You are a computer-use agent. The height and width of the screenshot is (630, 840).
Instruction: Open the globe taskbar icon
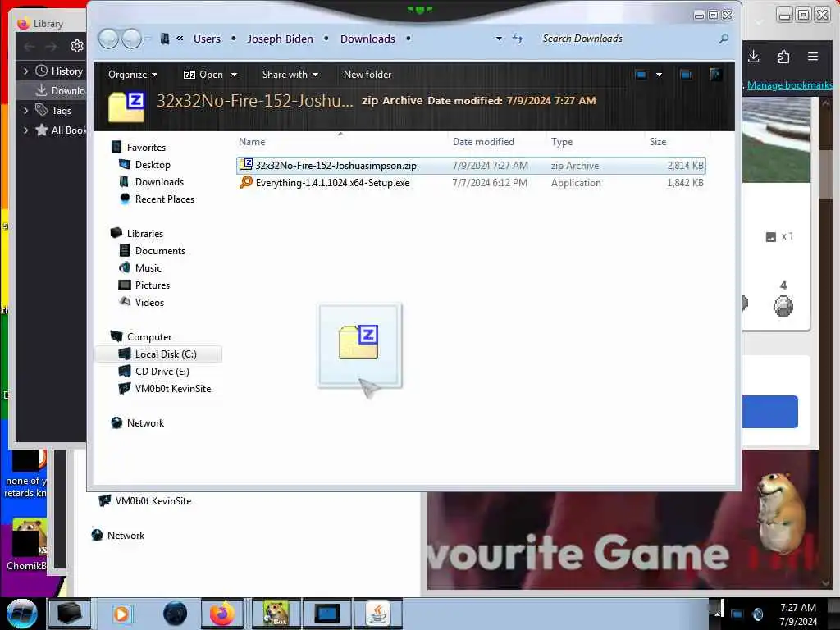pyautogui.click(x=175, y=614)
